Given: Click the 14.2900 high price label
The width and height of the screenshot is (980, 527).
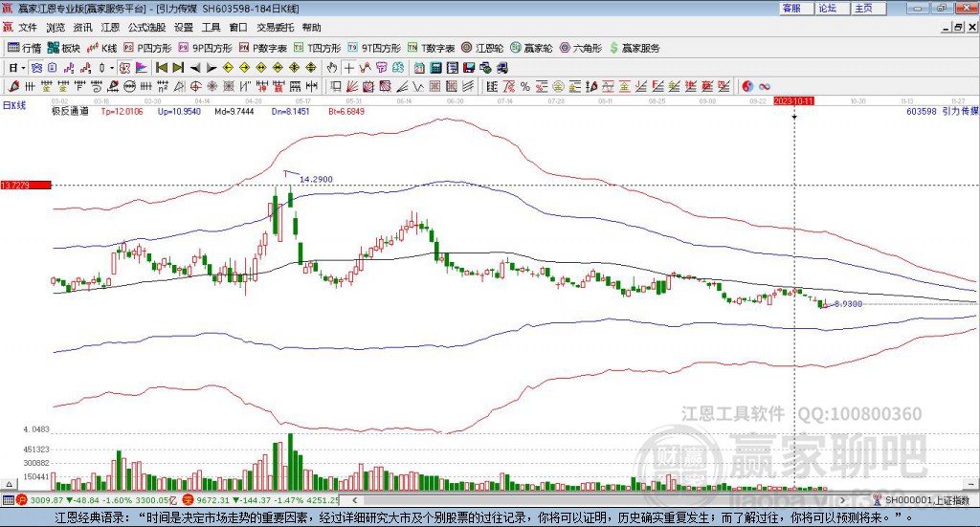Looking at the screenshot, I should 316,179.
